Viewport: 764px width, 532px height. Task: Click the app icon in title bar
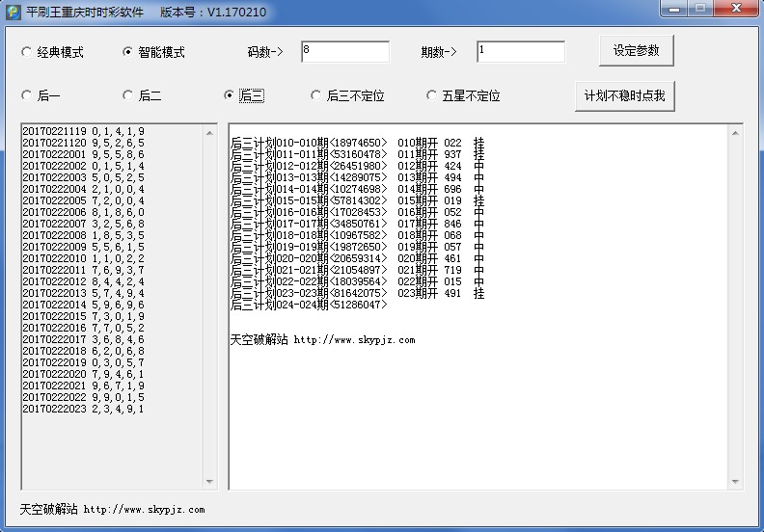(x=14, y=11)
